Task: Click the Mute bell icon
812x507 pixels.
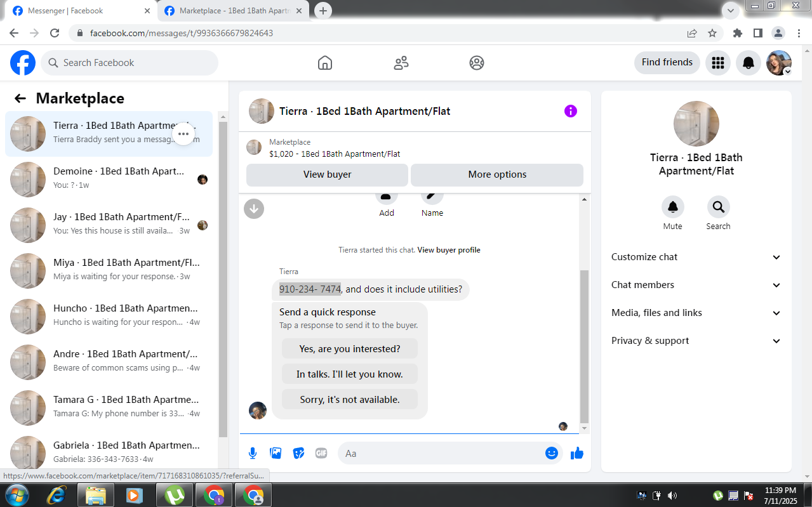Action: tap(673, 207)
